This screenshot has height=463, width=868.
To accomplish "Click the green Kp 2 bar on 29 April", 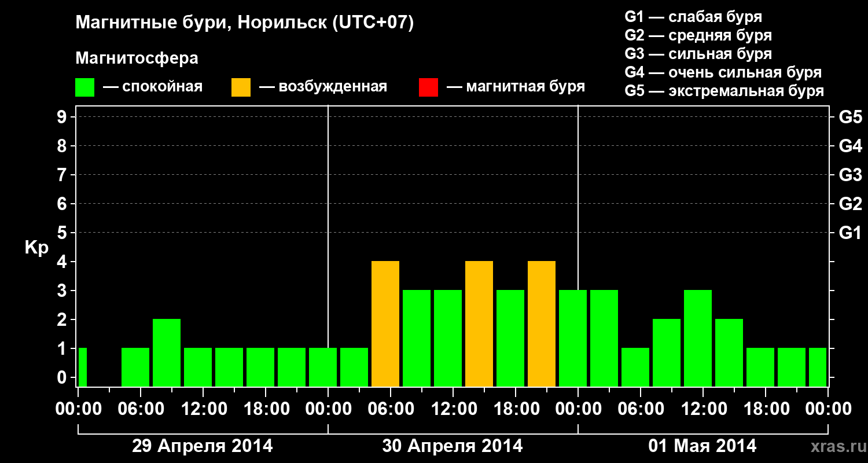I will tap(167, 352).
